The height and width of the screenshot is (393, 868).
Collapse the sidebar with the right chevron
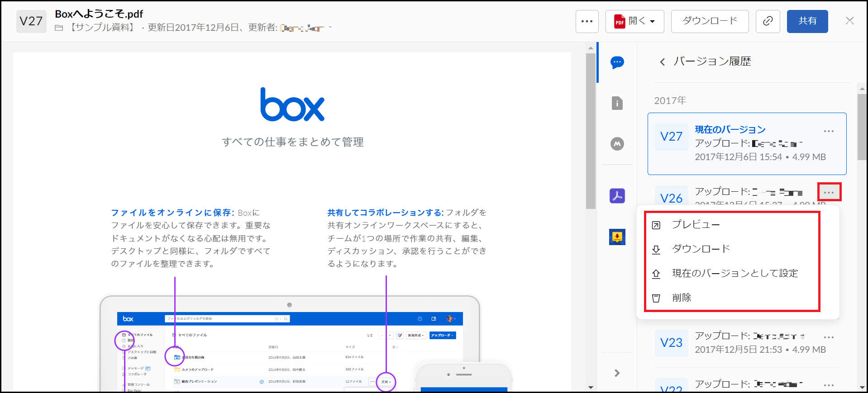click(x=617, y=373)
